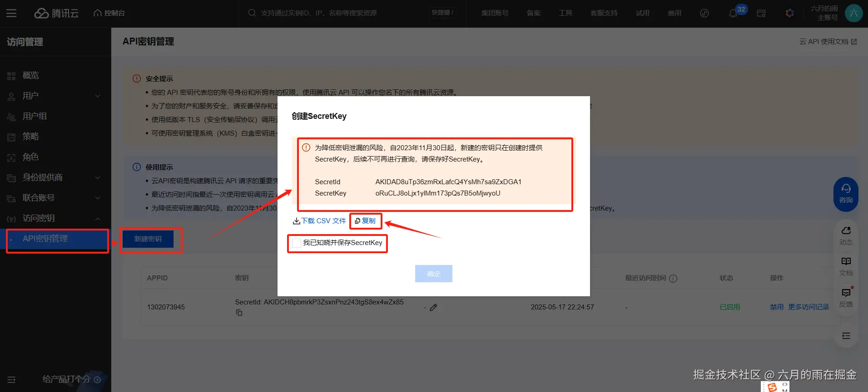Click APPID value 1302073945
The width and height of the screenshot is (868, 392).
[166, 307]
